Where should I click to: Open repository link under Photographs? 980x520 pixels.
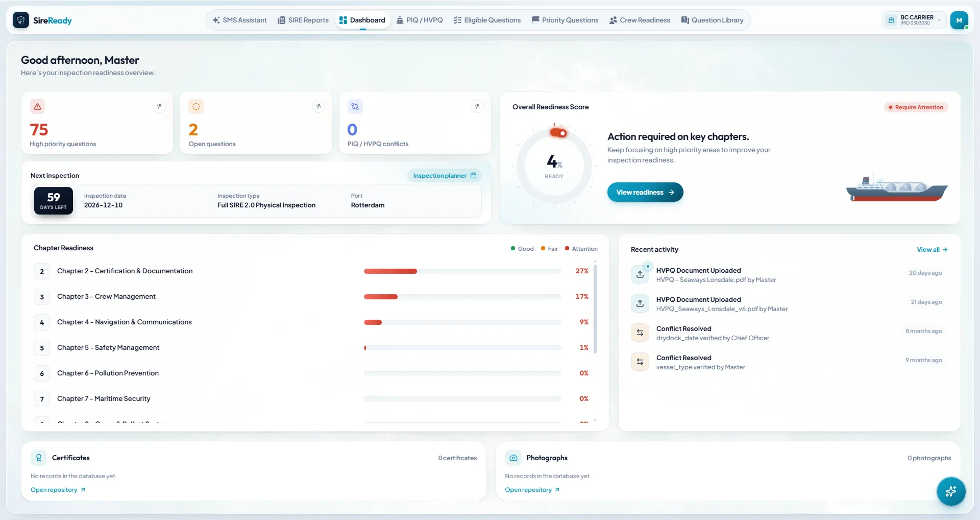tap(532, 490)
